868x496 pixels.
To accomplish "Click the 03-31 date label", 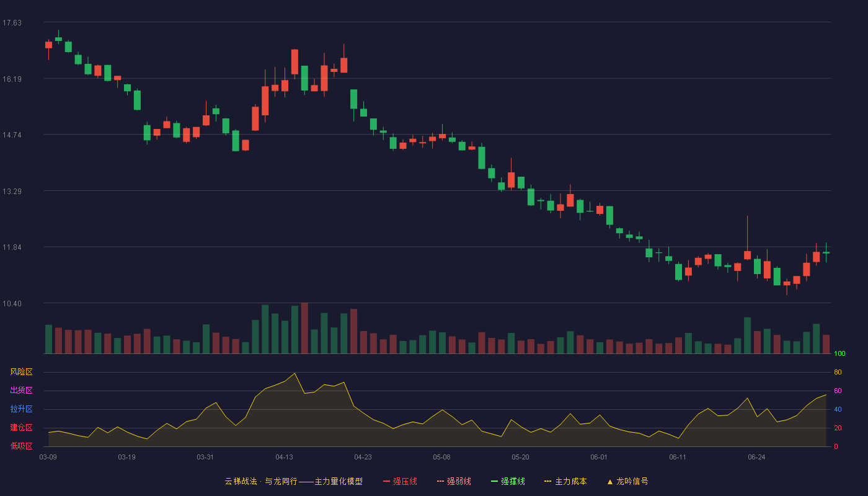I will [x=205, y=457].
